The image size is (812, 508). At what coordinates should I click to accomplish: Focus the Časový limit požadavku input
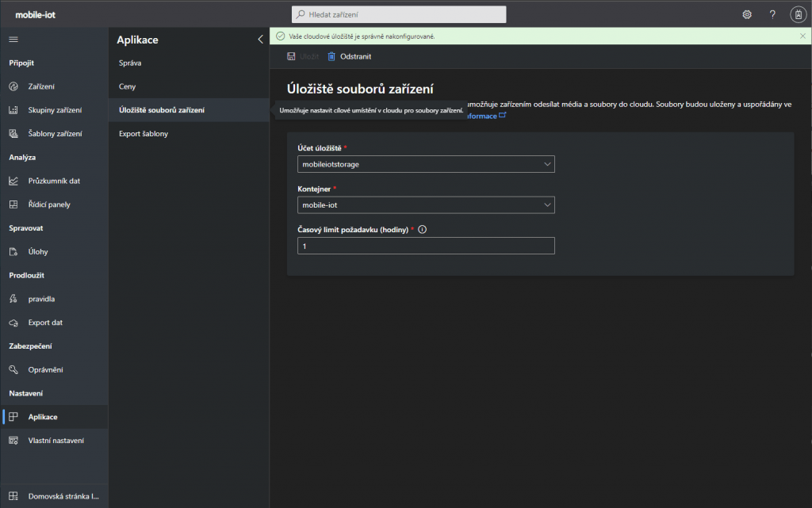coord(426,246)
